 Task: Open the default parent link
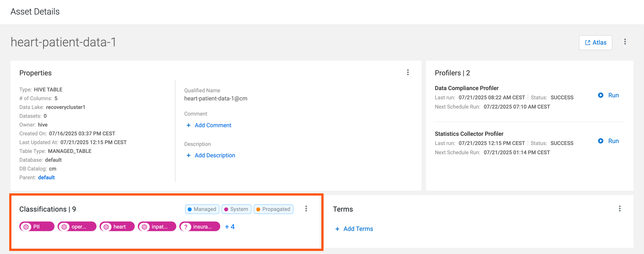[46, 178]
